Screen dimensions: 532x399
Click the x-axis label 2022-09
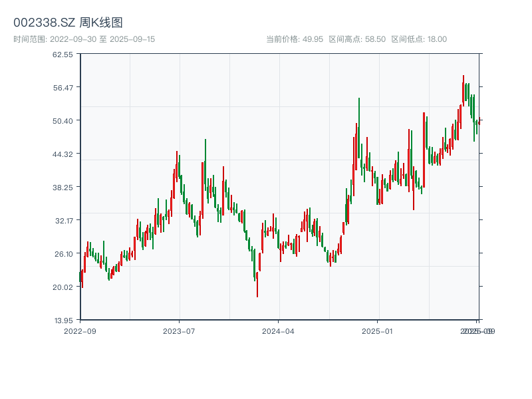[80, 331]
